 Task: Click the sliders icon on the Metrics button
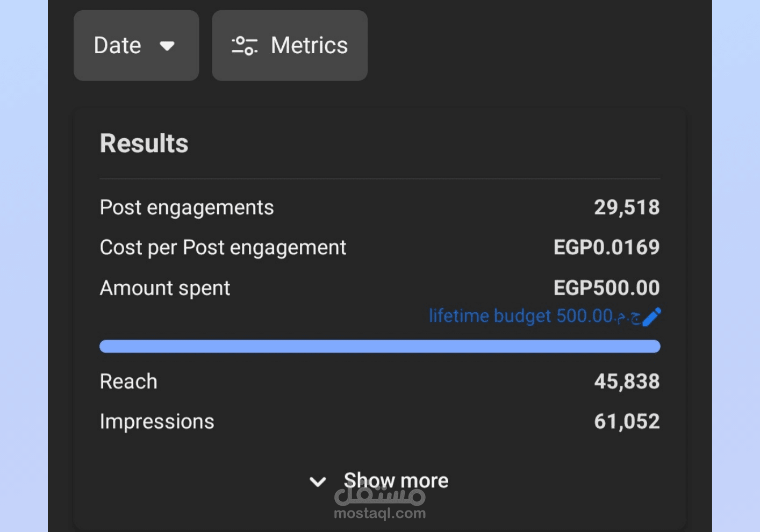tap(245, 46)
